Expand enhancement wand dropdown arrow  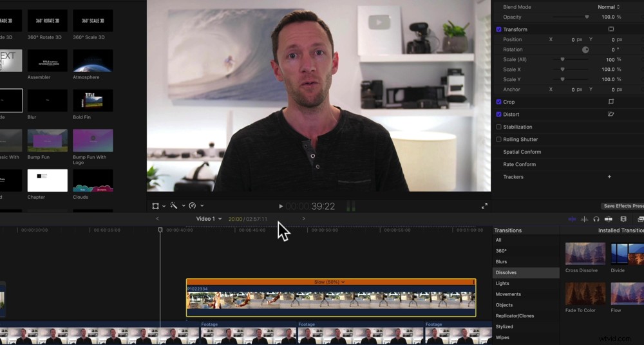click(183, 206)
